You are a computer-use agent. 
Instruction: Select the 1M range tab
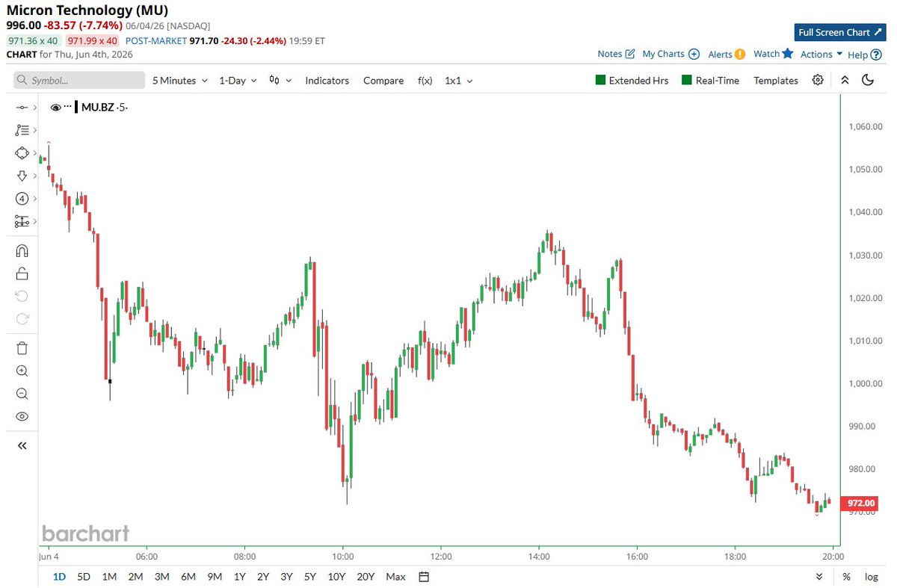(x=109, y=576)
